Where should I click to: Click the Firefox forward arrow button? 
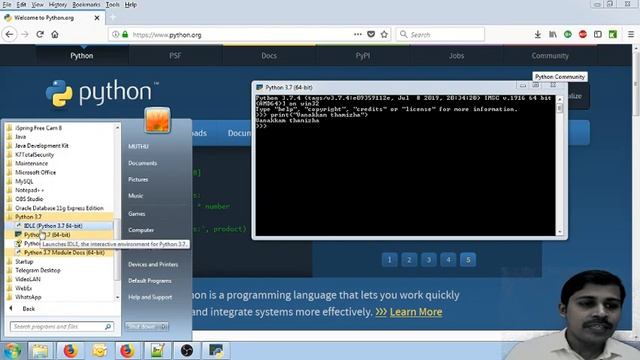click(x=25, y=34)
